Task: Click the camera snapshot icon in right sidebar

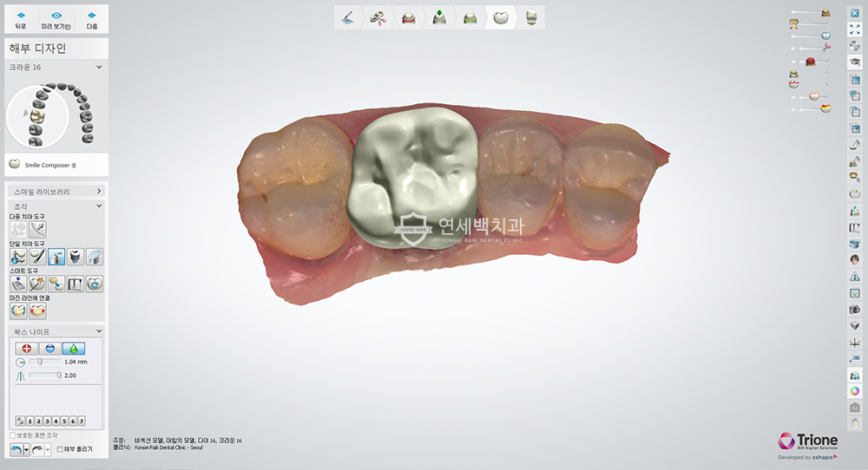Action: tap(855, 309)
